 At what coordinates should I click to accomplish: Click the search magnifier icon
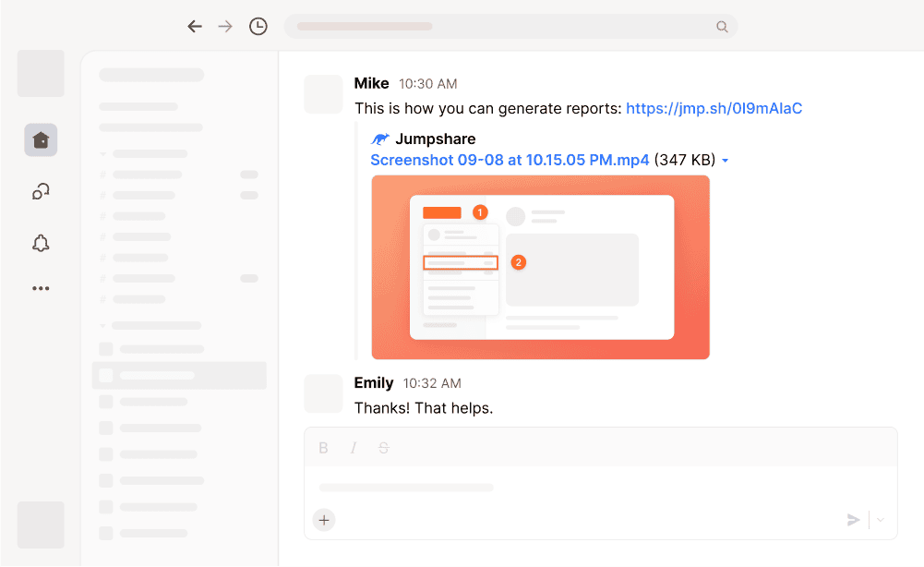[722, 27]
